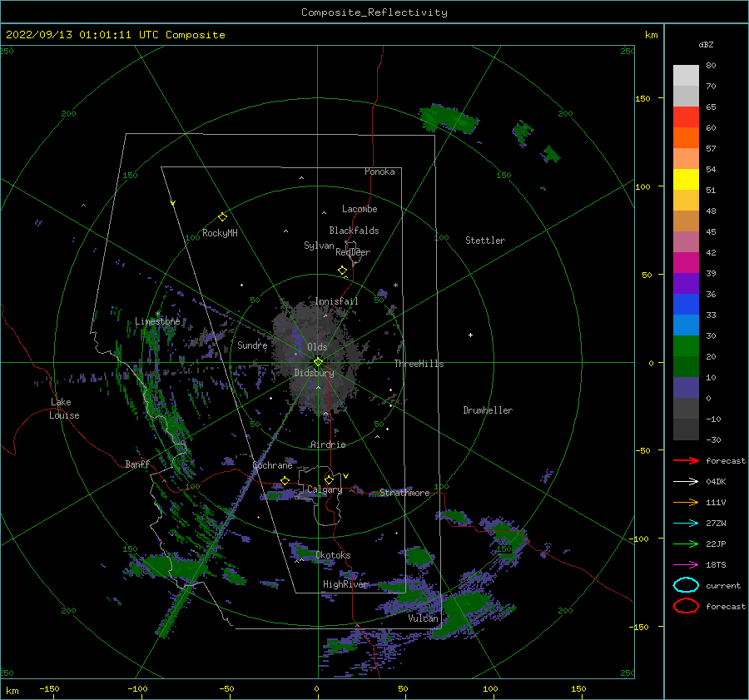Select the red 60-65 dBZ swatch

pos(686,117)
